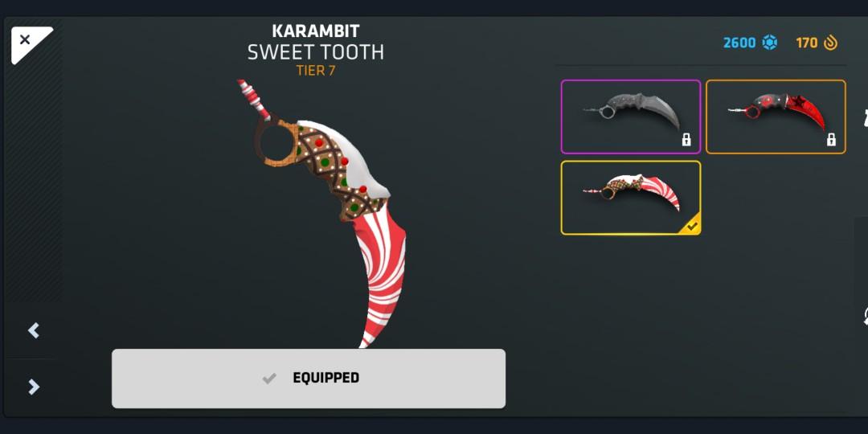
Task: Click the gray checkmark beside Equipped
Action: (269, 378)
